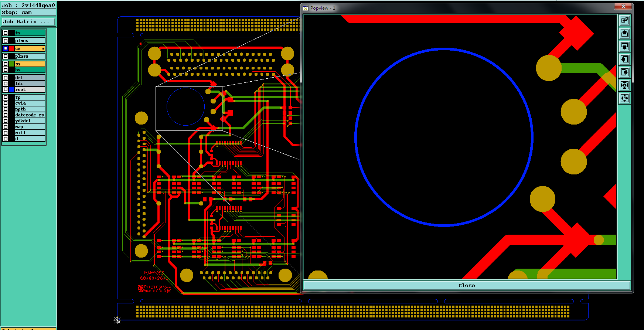Toggle the ts layer display checkbox
Image resolution: width=644 pixels, height=330 pixels.
pyautogui.click(x=6, y=33)
